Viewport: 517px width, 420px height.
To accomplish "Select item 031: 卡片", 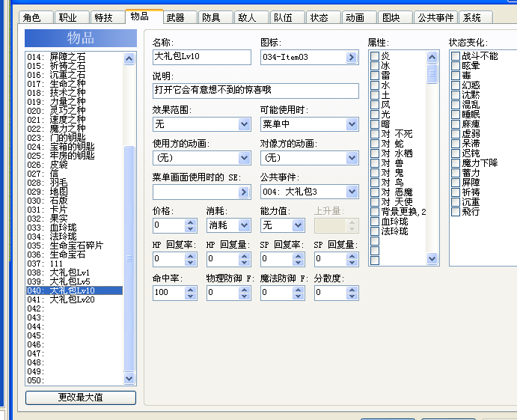I will [75, 210].
